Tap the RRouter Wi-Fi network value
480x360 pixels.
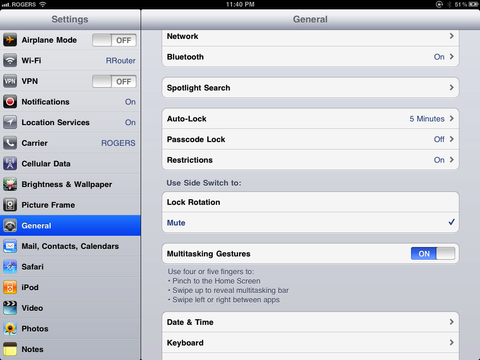[x=121, y=61]
